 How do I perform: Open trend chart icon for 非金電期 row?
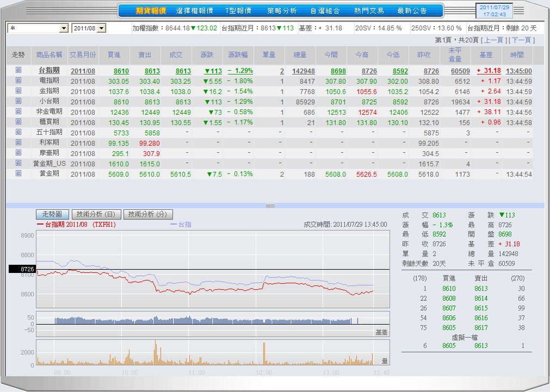click(x=18, y=111)
